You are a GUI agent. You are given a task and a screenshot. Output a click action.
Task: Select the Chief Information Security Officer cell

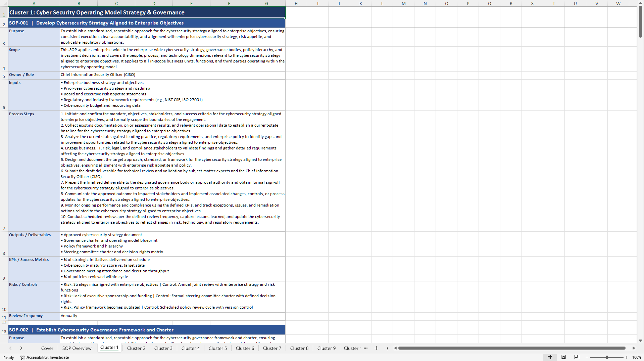[172, 75]
